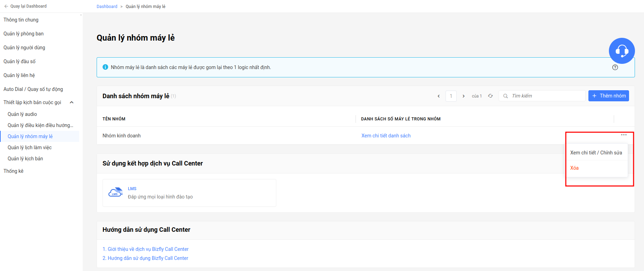Open Giới thiệu về dịch vụ Bizfly link
Image resolution: width=644 pixels, height=271 pixels.
click(x=146, y=249)
